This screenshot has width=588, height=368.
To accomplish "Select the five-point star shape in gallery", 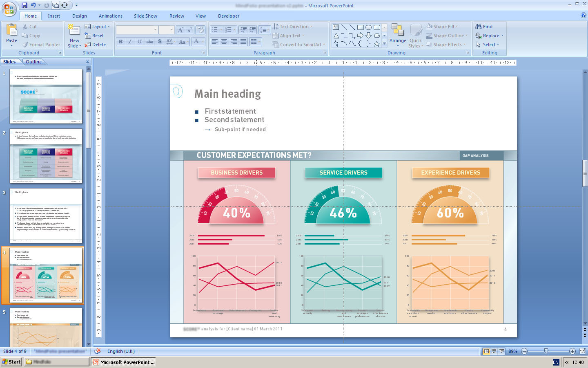I will [376, 44].
